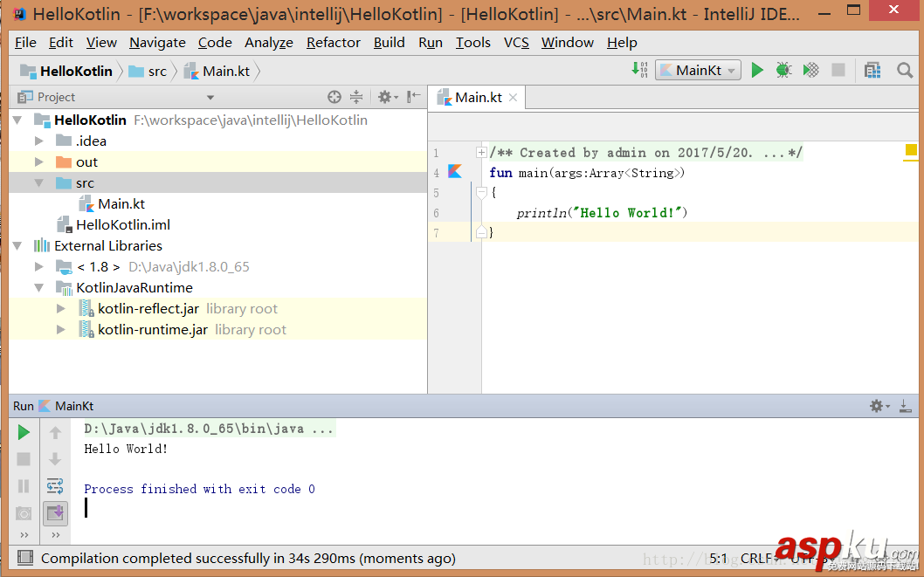Collapse the src folder
This screenshot has height=577, width=924.
pos(39,183)
